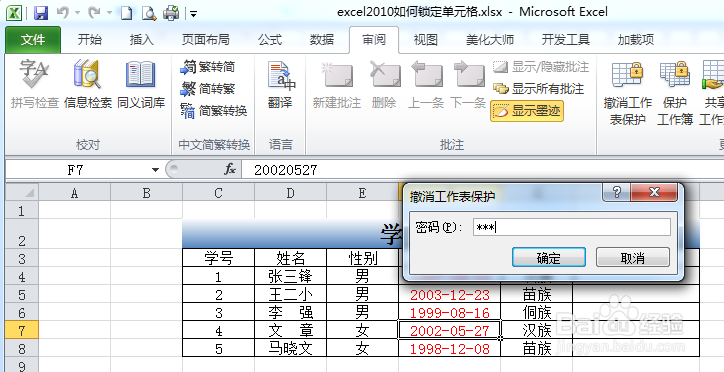724x372 pixels.
Task: Switch to the 视图 ribbon tab
Action: point(425,40)
